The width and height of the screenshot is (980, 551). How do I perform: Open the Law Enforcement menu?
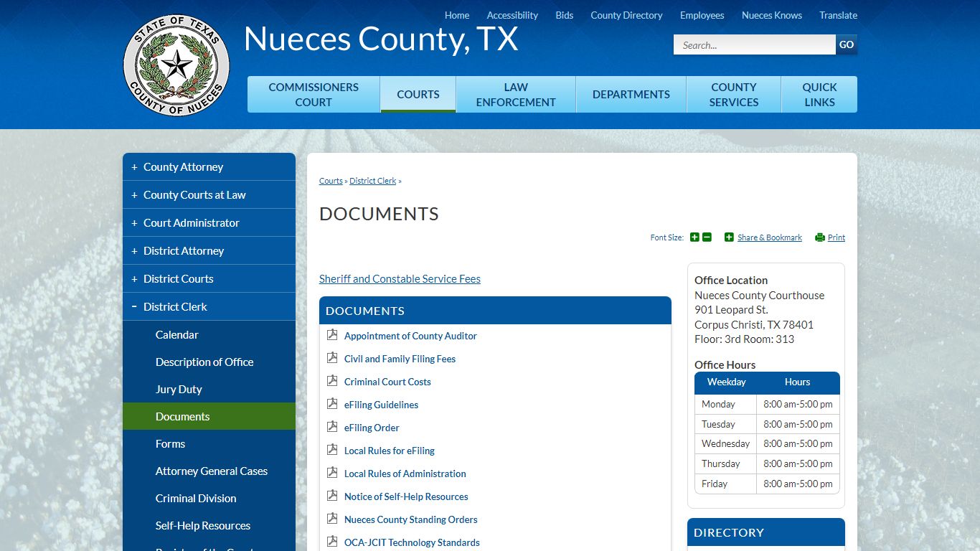pyautogui.click(x=516, y=95)
